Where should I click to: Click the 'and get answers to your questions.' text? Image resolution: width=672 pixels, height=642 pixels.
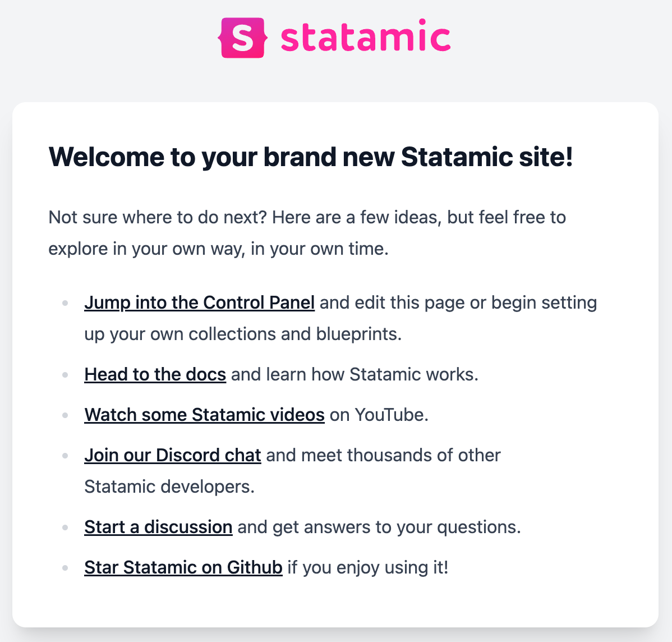pos(379,527)
